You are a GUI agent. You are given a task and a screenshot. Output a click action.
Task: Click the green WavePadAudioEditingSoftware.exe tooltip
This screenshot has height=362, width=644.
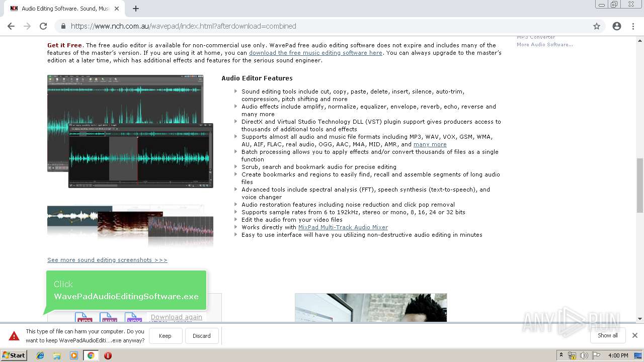point(126,291)
